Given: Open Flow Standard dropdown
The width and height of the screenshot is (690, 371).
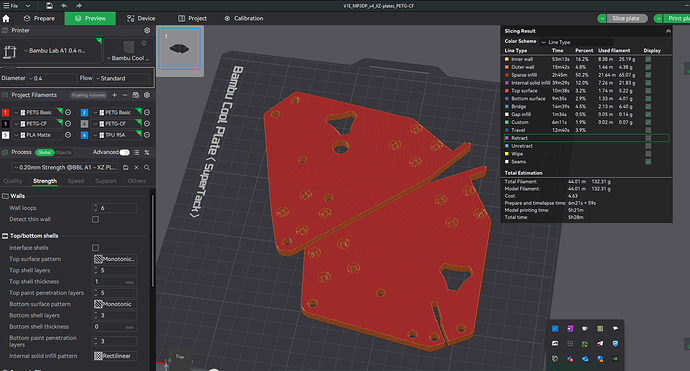Looking at the screenshot, I should [121, 78].
